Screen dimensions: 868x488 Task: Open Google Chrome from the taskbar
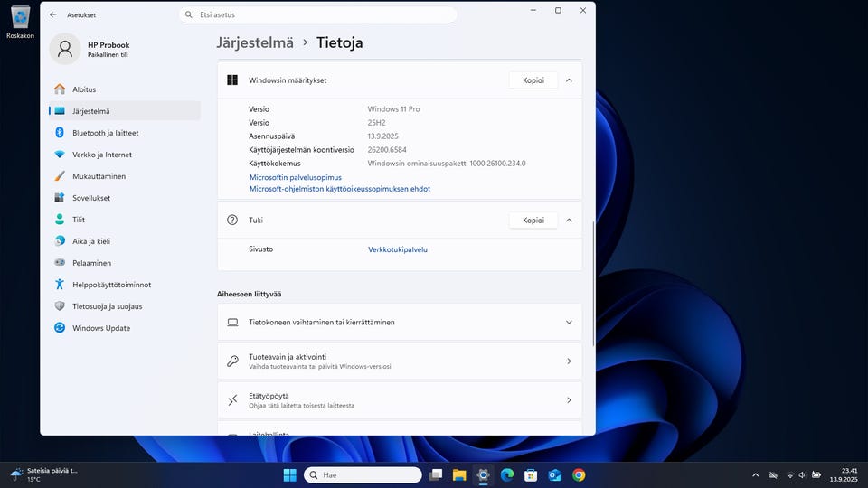click(x=579, y=474)
